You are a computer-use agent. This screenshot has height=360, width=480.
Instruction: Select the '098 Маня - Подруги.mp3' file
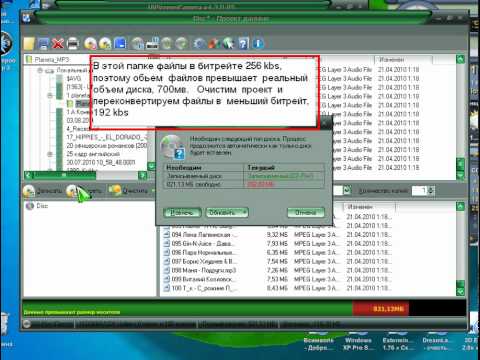tap(278, 270)
